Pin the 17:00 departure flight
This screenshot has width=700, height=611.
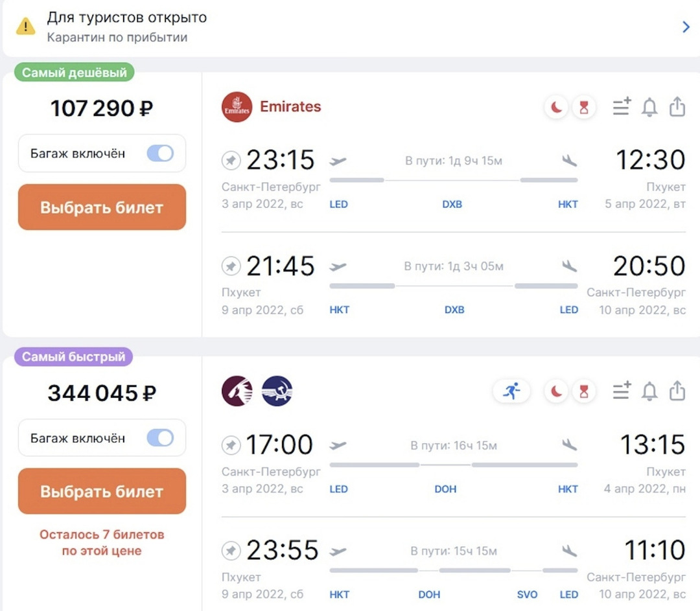(230, 445)
